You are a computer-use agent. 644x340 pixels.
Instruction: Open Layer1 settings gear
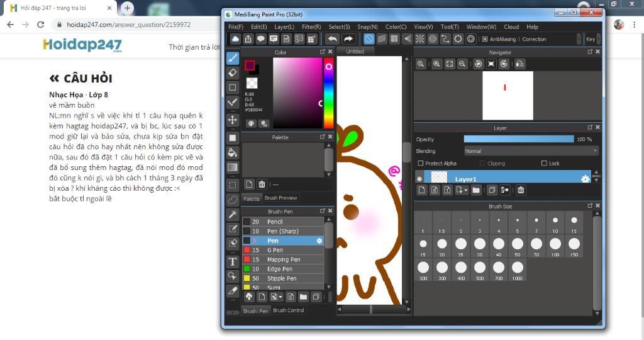point(585,179)
